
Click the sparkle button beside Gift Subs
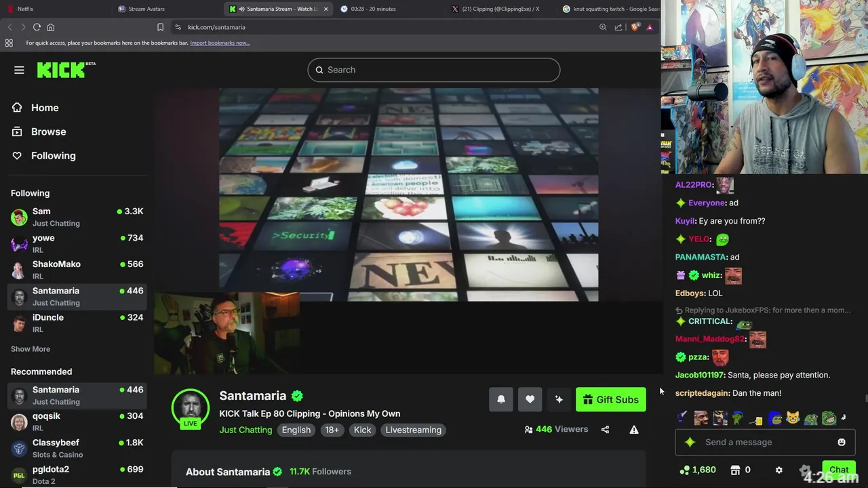[559, 399]
